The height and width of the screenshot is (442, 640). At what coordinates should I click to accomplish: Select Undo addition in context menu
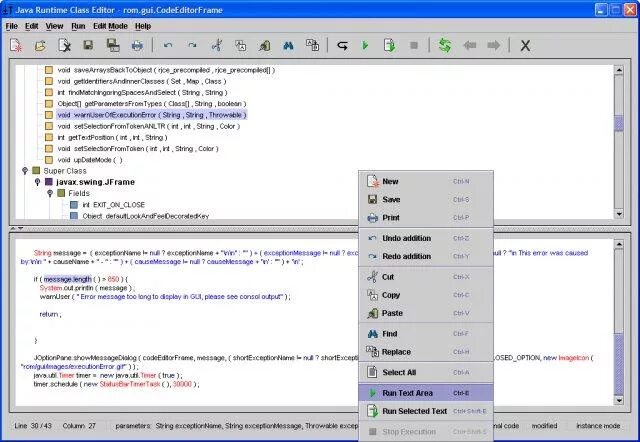pyautogui.click(x=426, y=238)
